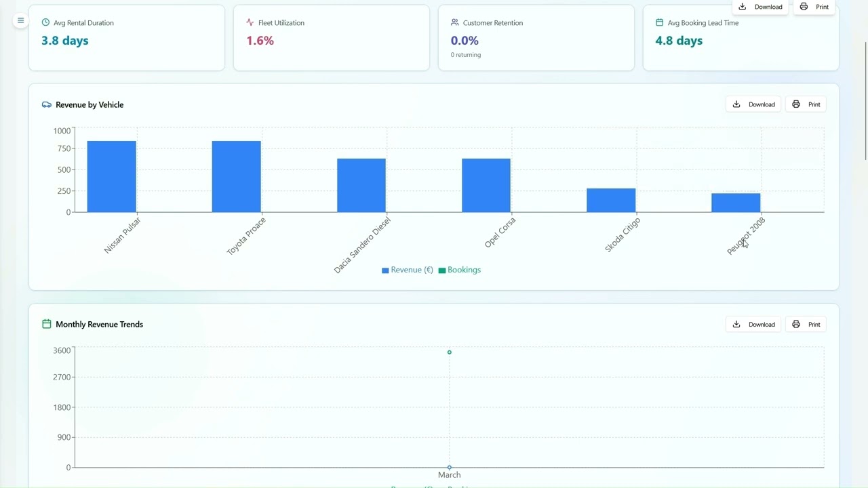Click the top-most Print button
This screenshot has height=488, width=868.
tap(814, 7)
